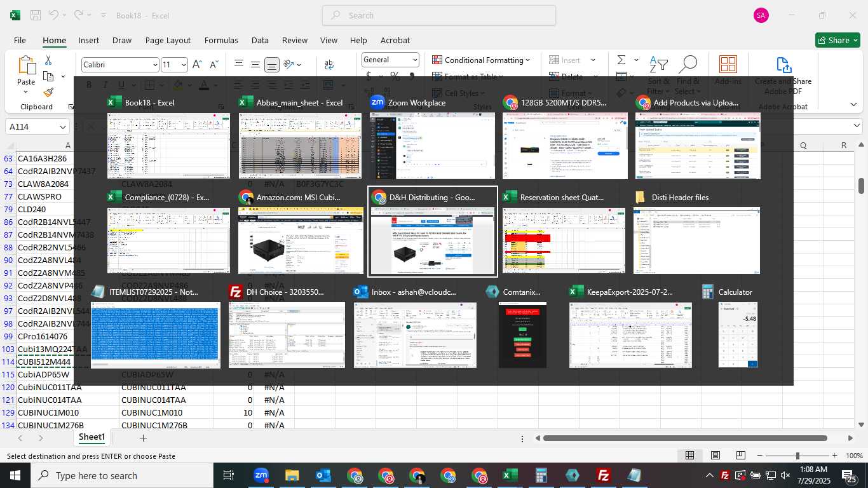Viewport: 868px width, 488px height.
Task: Click the Search box in title bar
Action: (439, 15)
